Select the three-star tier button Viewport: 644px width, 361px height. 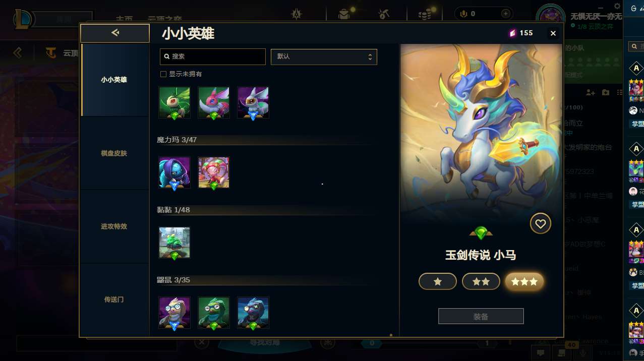[x=524, y=282]
